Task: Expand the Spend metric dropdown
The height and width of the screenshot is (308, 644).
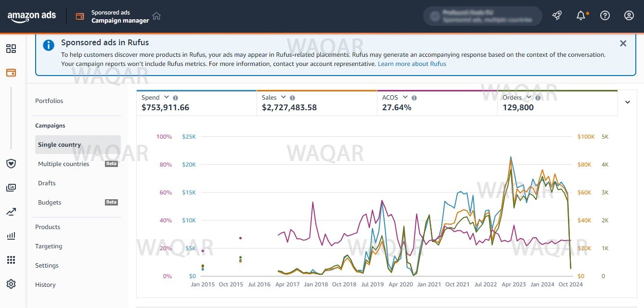Action: 167,97
